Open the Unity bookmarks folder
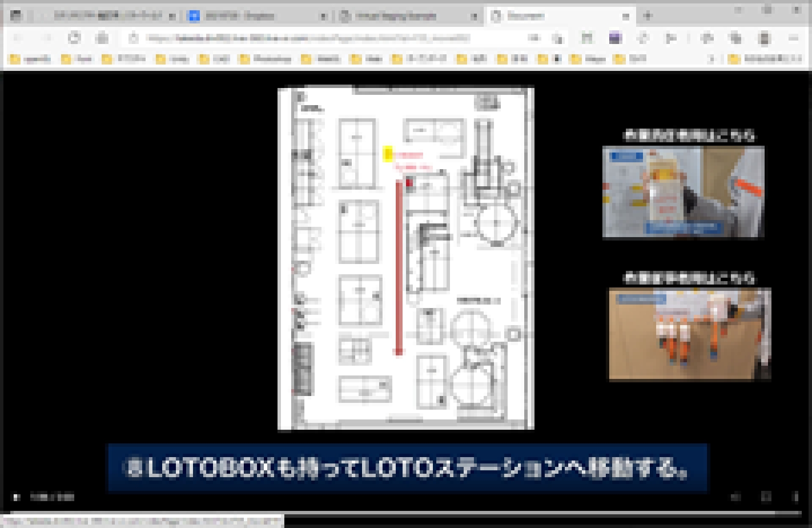The width and height of the screenshot is (812, 528). point(173,59)
